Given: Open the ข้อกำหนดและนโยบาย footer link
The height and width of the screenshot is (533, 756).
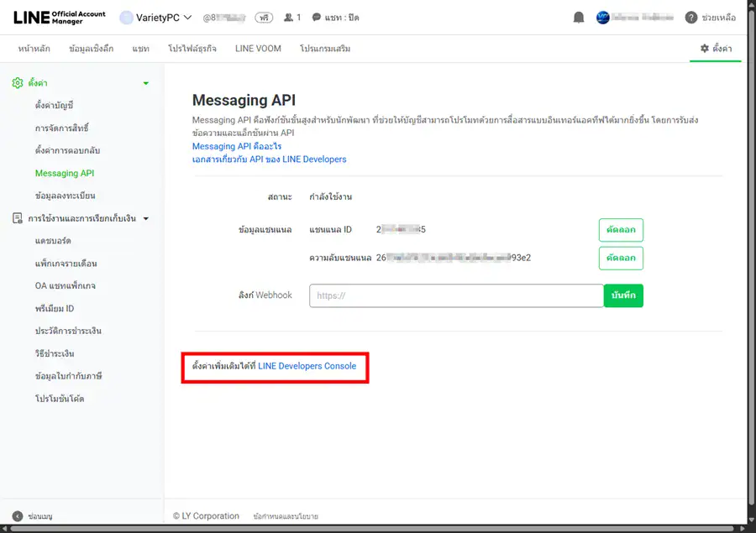Looking at the screenshot, I should point(286,516).
